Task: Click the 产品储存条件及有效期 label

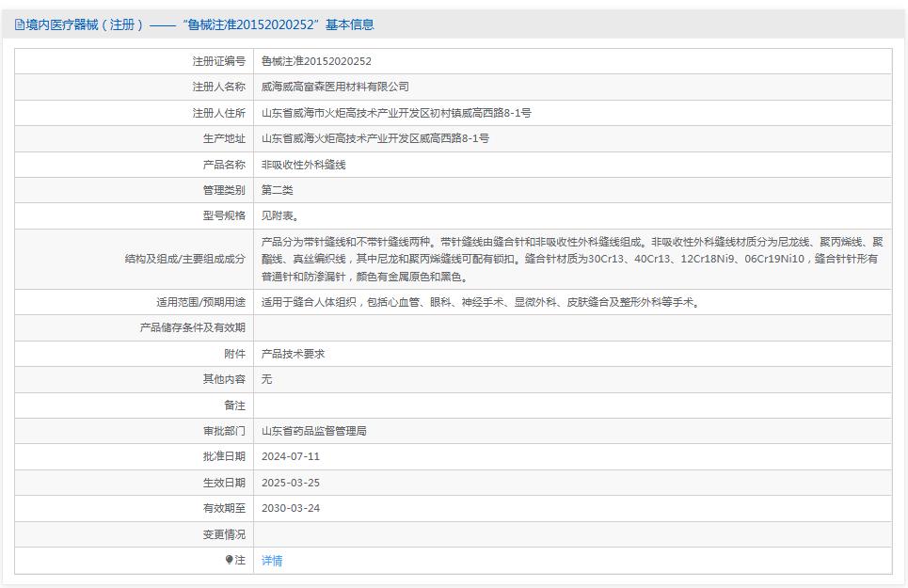Action: 192,327
